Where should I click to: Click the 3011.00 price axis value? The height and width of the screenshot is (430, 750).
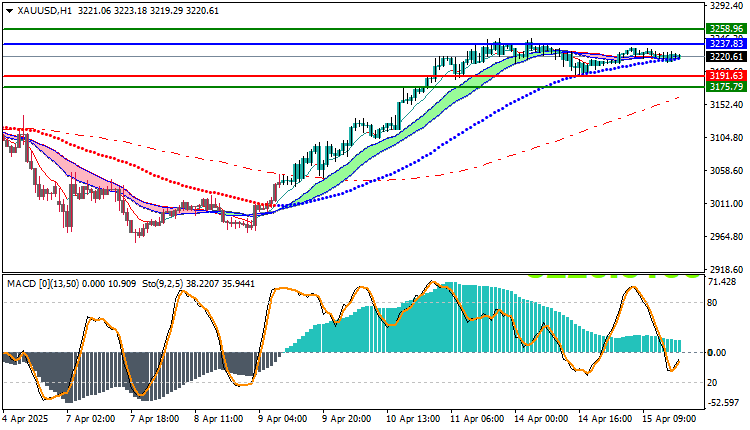pyautogui.click(x=726, y=203)
